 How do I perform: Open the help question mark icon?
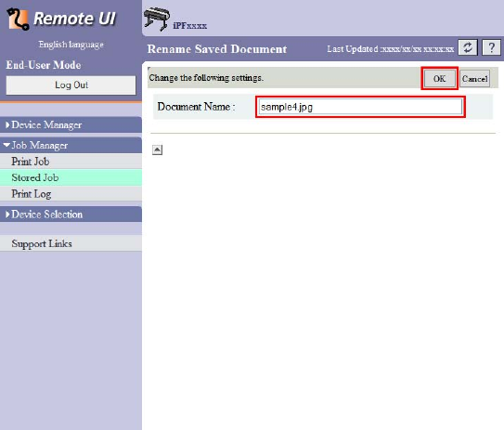pyautogui.click(x=491, y=48)
